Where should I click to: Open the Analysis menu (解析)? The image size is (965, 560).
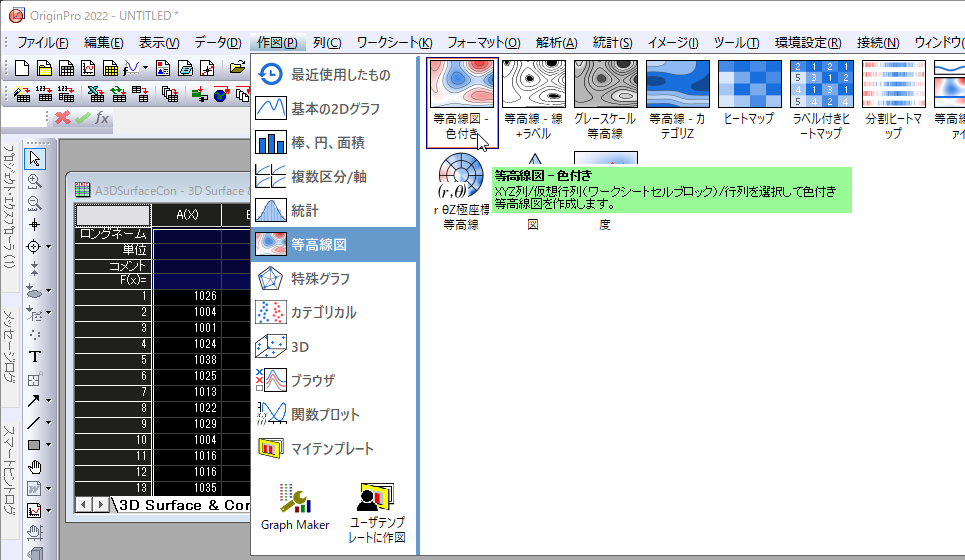(556, 42)
